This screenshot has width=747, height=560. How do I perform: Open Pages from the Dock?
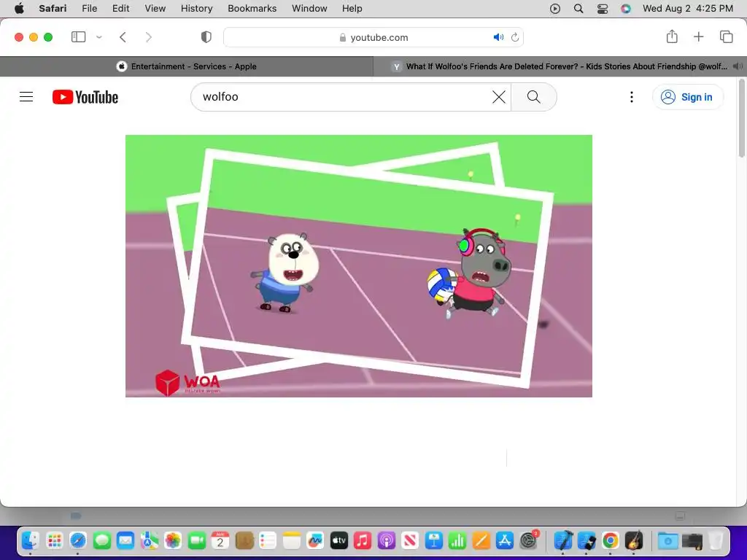click(x=481, y=541)
